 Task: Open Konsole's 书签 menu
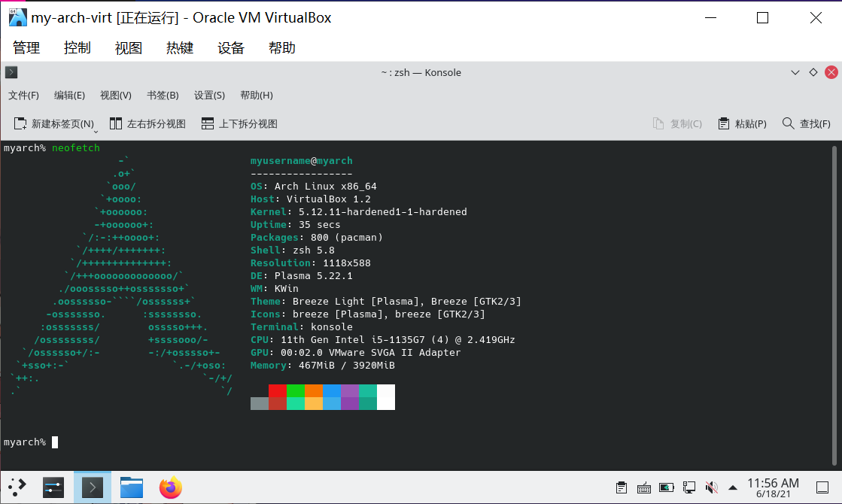[x=162, y=95]
